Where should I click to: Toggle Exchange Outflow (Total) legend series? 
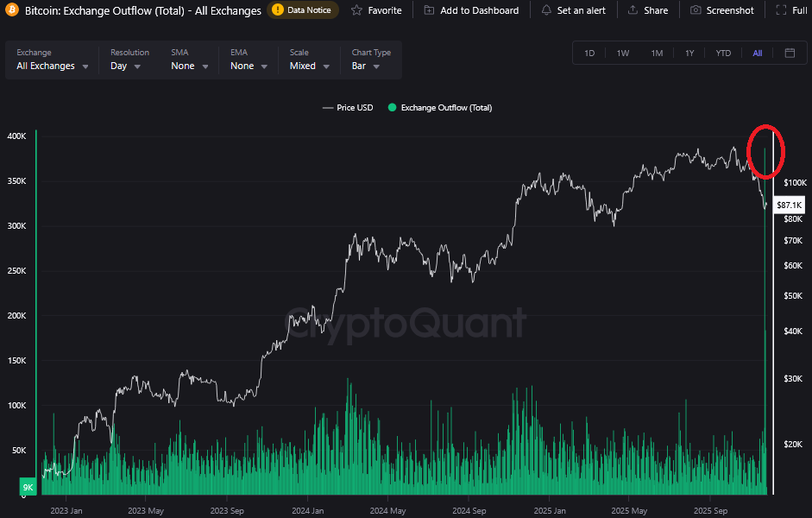[440, 108]
